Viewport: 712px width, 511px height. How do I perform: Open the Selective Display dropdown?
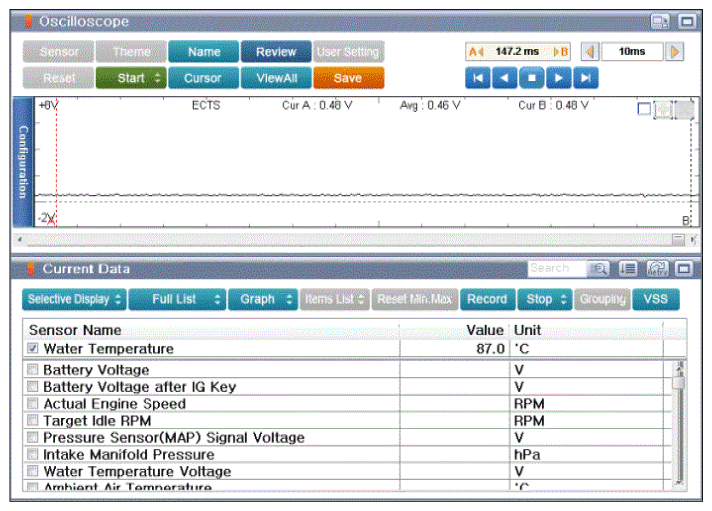click(75, 299)
